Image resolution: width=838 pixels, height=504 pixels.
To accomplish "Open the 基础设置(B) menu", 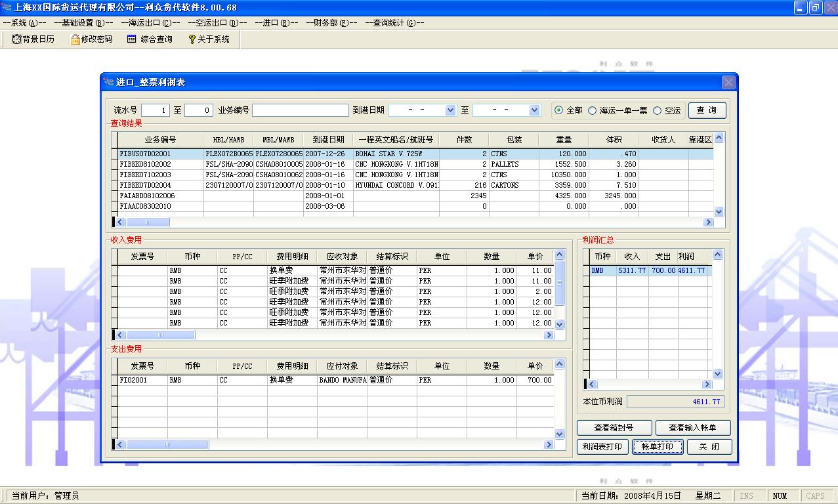I will [x=83, y=22].
